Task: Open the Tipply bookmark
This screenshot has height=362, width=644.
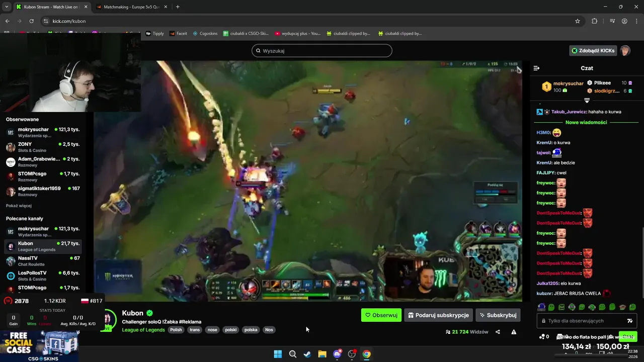Action: pos(155,34)
